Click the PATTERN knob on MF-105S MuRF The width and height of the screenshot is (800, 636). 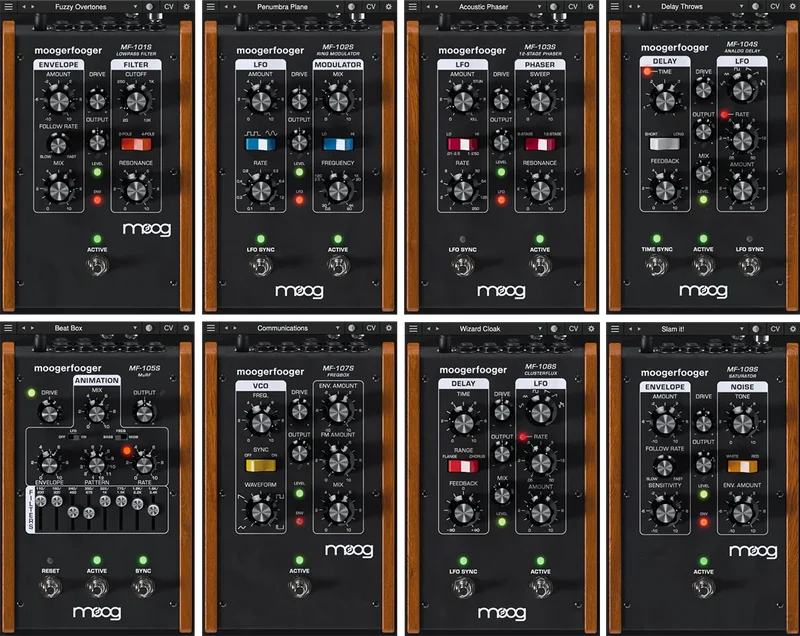[96, 465]
